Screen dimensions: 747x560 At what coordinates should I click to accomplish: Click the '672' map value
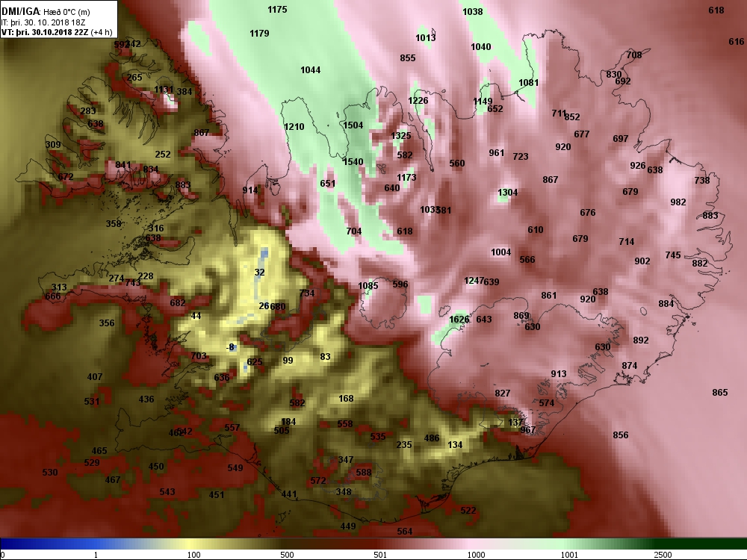click(66, 177)
